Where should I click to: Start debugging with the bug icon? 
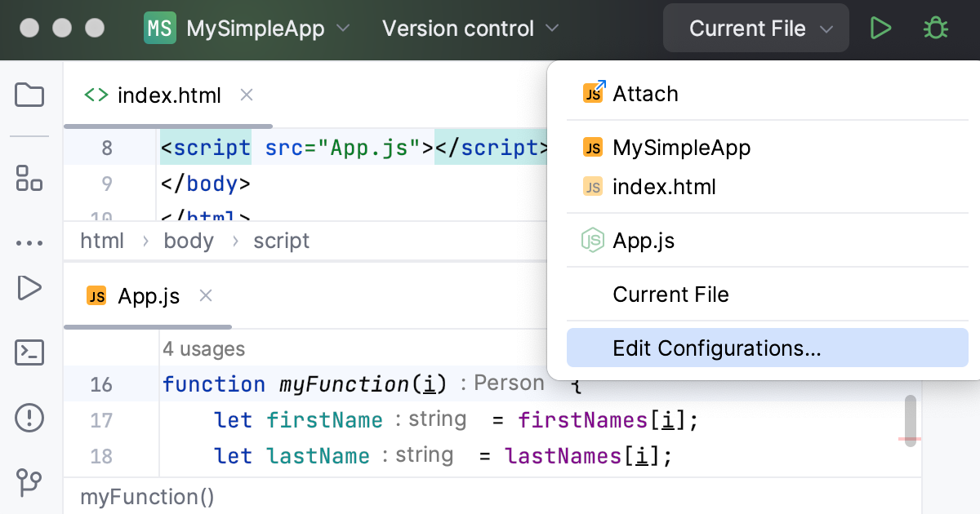pyautogui.click(x=935, y=27)
